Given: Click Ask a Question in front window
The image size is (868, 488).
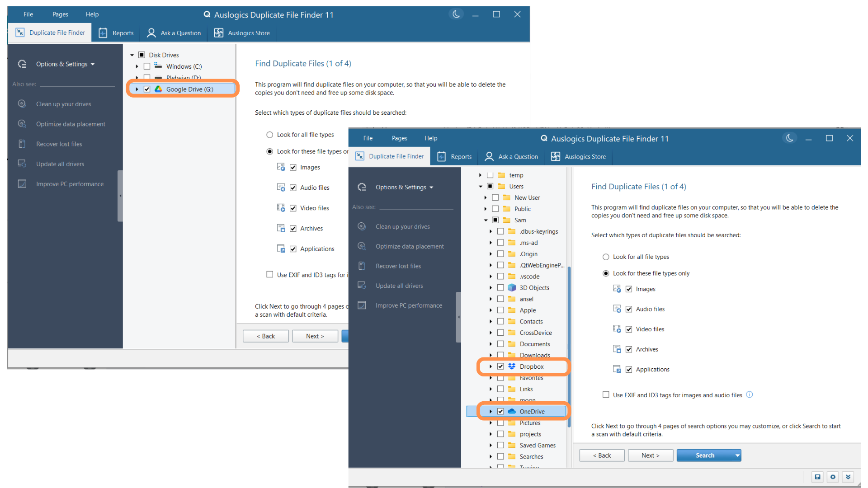Looking at the screenshot, I should pyautogui.click(x=511, y=156).
